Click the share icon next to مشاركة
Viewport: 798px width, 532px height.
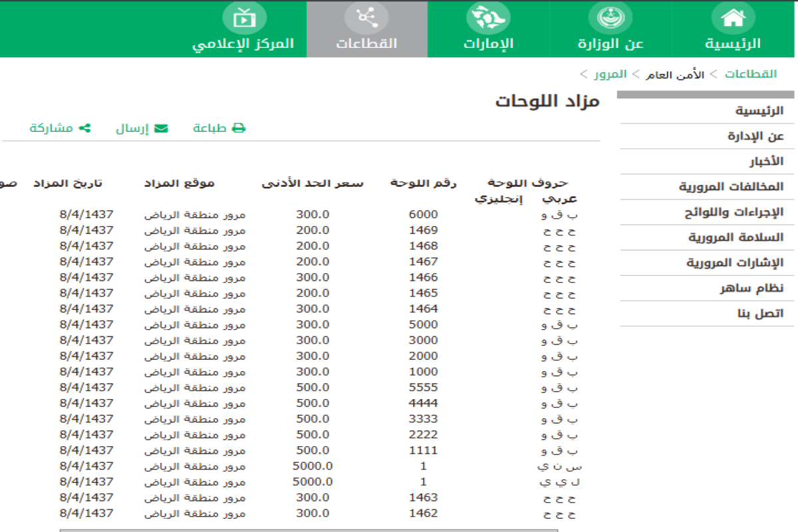(84, 128)
